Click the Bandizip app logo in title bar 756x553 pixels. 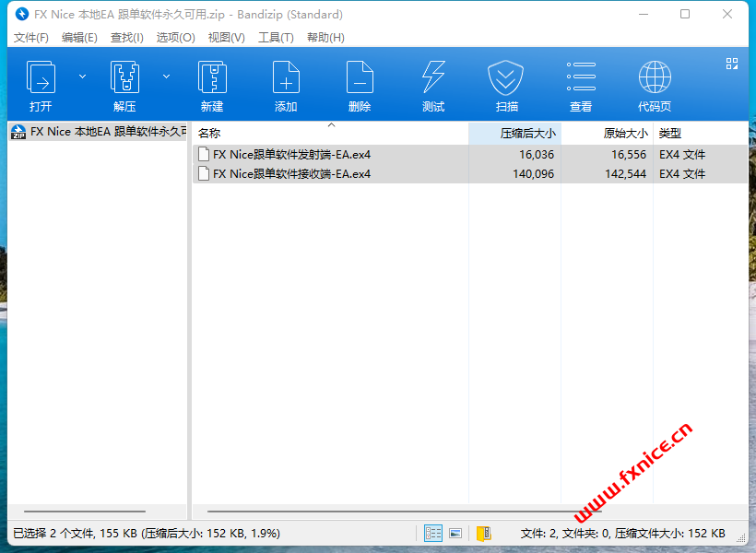point(22,14)
